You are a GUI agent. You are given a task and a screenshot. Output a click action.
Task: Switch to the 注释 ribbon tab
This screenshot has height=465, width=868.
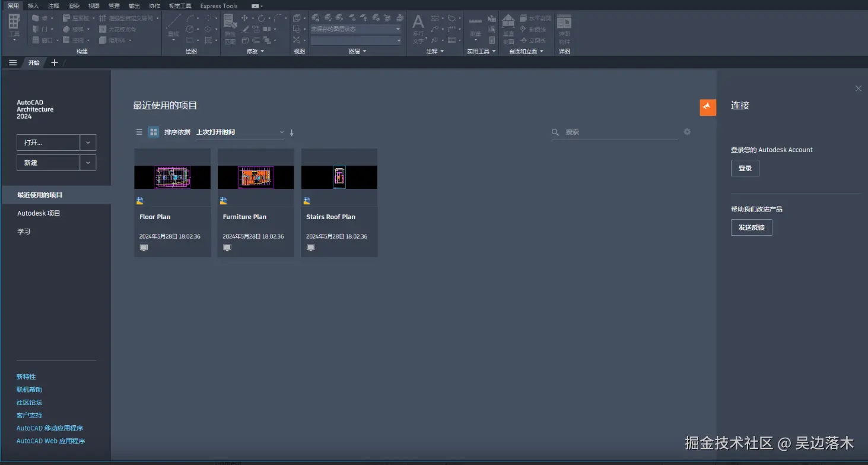coord(53,6)
